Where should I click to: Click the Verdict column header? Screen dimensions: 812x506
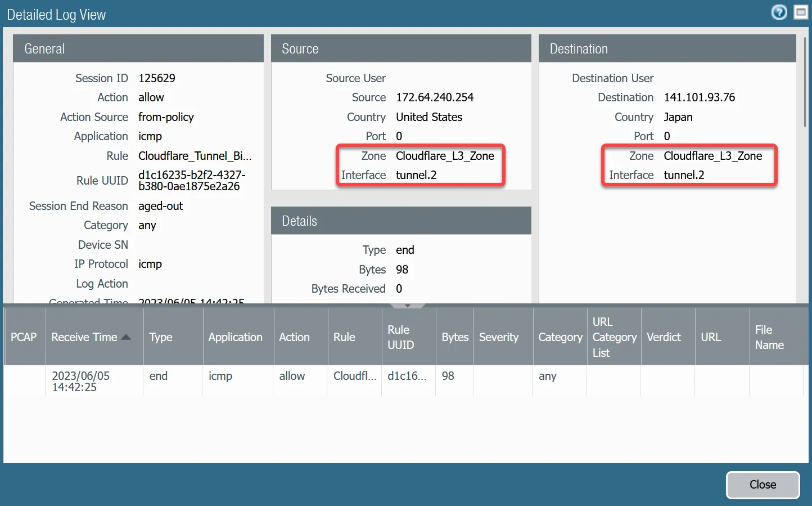(x=663, y=337)
